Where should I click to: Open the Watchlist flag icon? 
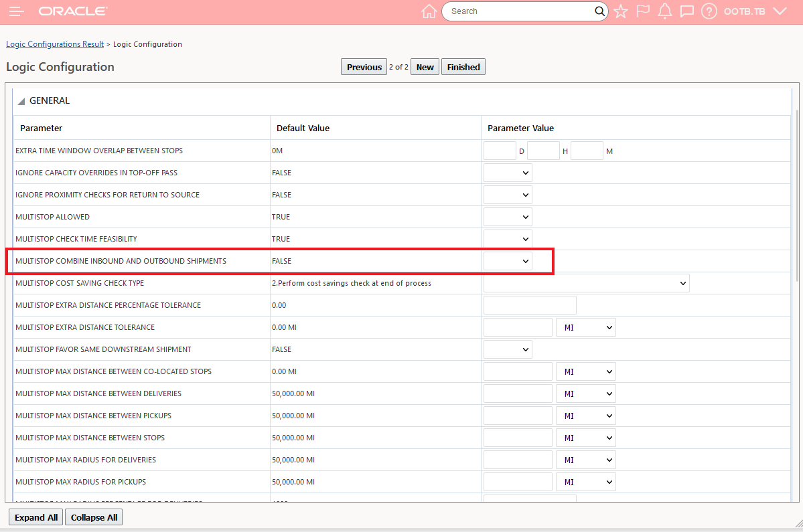coord(643,11)
